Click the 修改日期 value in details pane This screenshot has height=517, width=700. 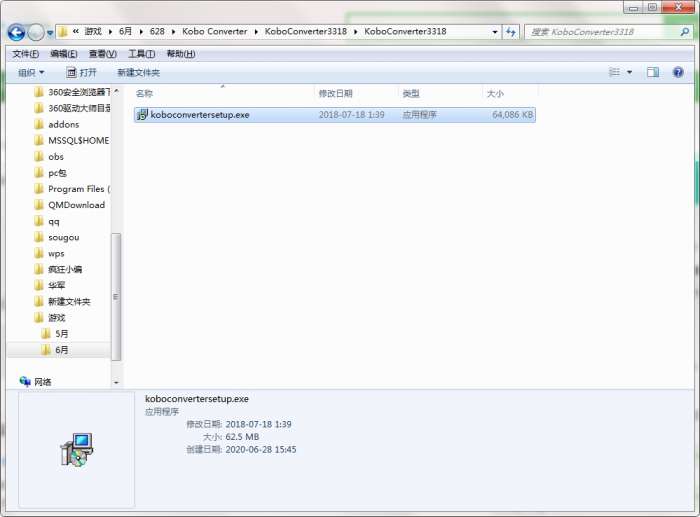pyautogui.click(x=258, y=424)
